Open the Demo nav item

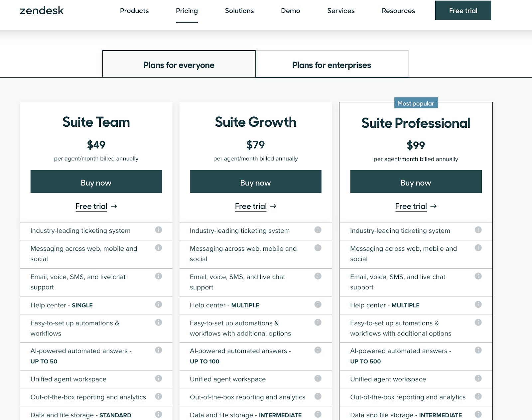coord(291,11)
